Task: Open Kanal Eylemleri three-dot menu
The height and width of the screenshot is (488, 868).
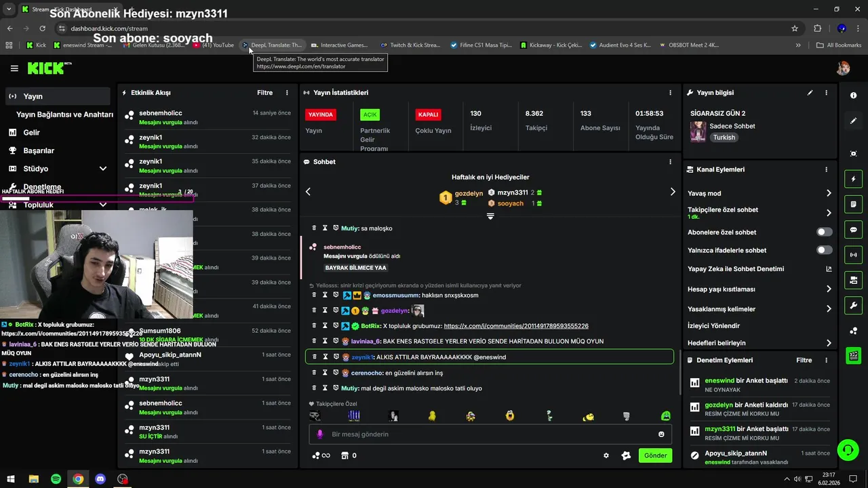Action: click(x=826, y=169)
